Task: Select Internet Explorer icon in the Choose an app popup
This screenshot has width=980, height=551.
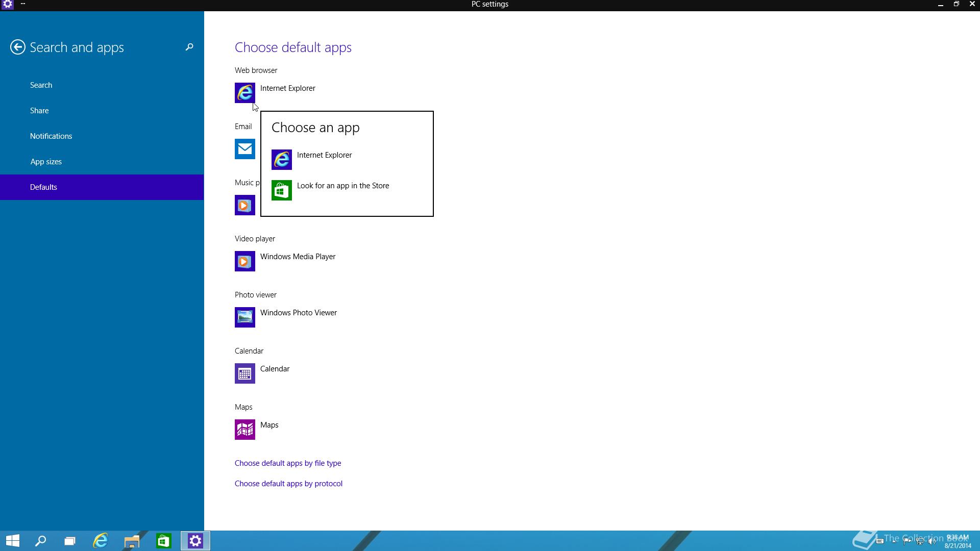Action: 281,160
